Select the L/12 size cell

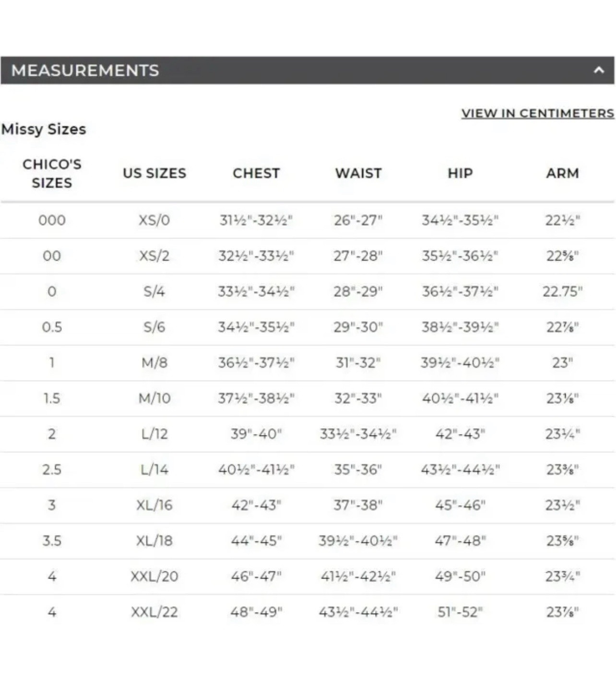pos(154,434)
